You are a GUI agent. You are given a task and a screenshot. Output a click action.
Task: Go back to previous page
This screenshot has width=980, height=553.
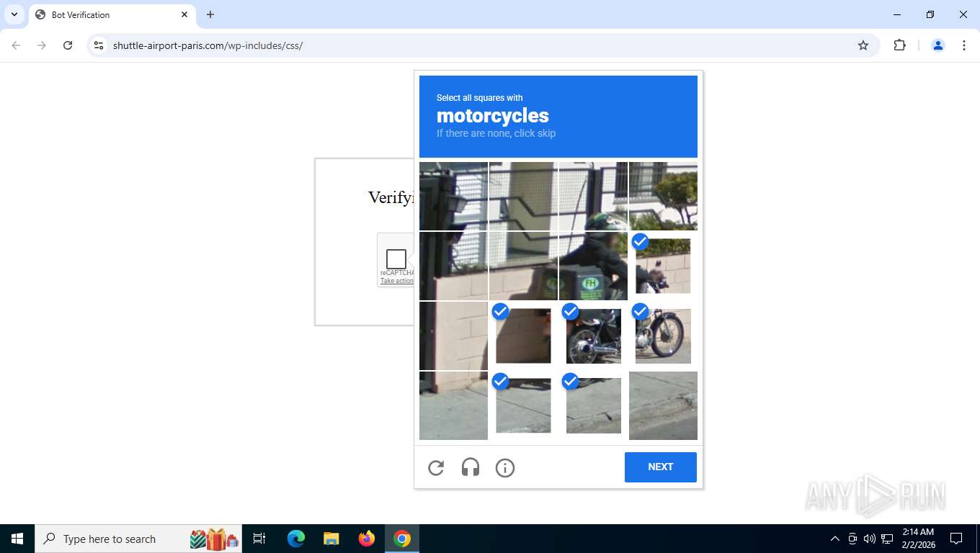(x=16, y=45)
